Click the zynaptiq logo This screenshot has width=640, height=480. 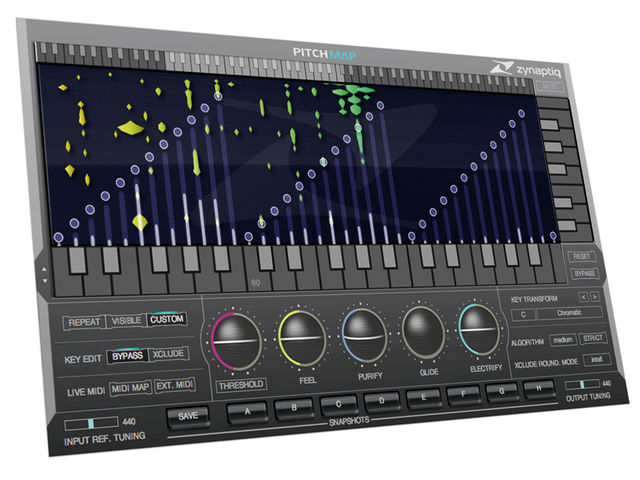tap(526, 69)
